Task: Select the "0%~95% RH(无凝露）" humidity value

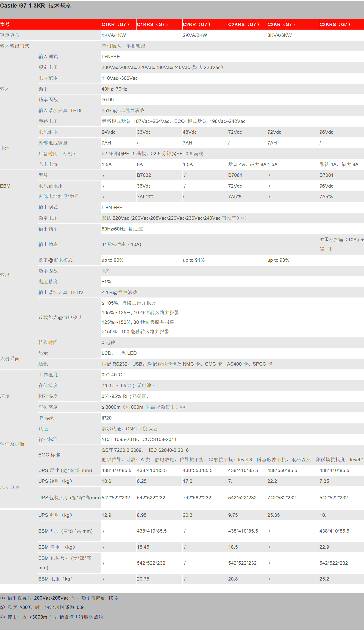Action: [125, 396]
